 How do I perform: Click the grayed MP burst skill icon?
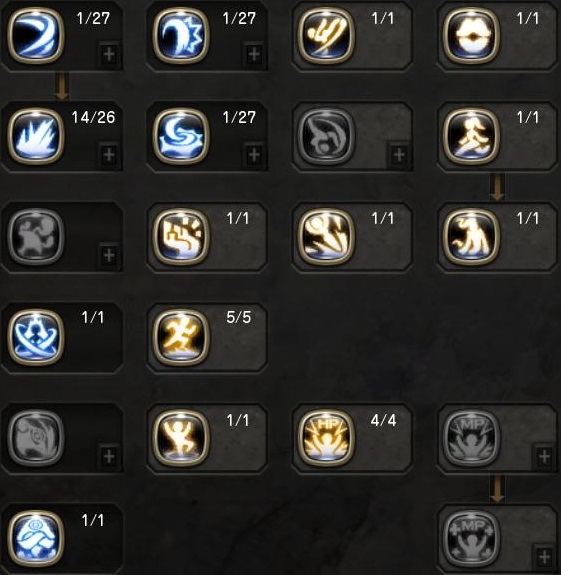[472, 437]
